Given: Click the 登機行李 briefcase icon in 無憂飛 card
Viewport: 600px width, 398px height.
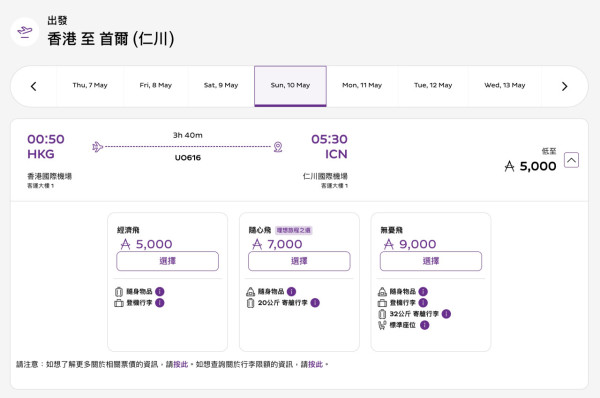Looking at the screenshot, I should (382, 303).
